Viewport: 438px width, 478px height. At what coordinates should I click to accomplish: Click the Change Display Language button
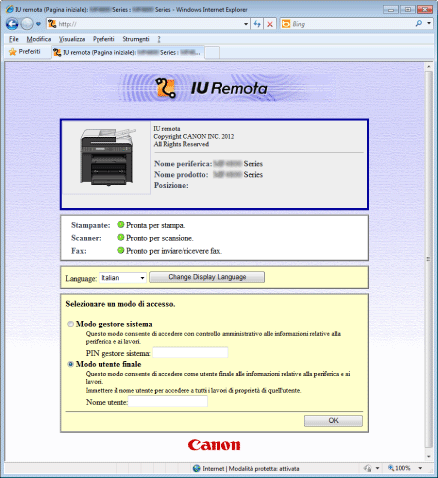(207, 277)
